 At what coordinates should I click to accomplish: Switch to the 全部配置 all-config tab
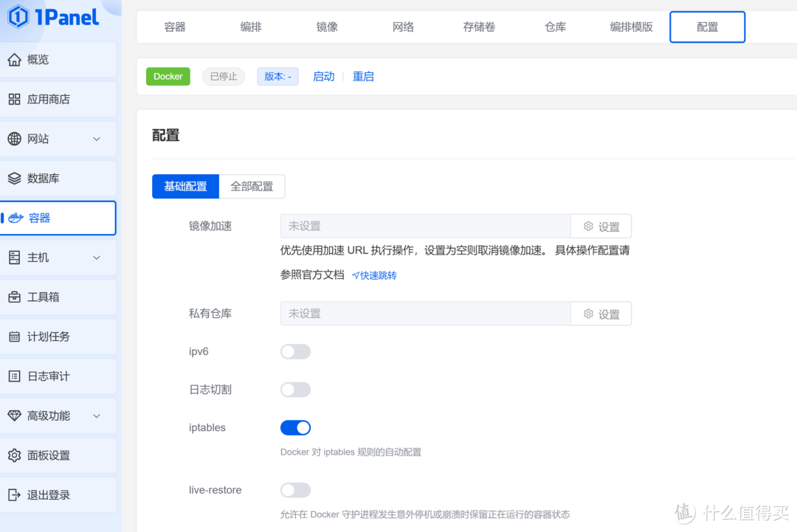click(252, 187)
